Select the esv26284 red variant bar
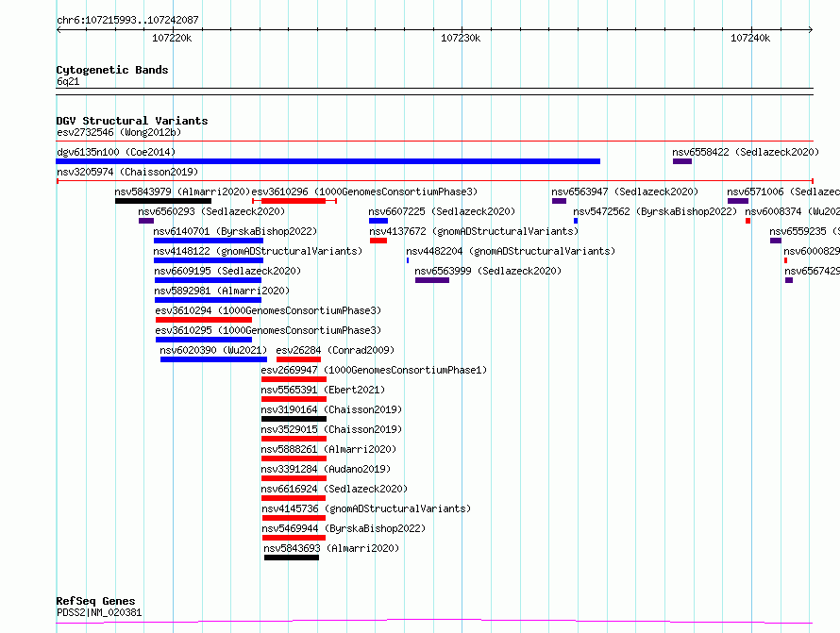Screen dimensions: 840x633 (298, 359)
